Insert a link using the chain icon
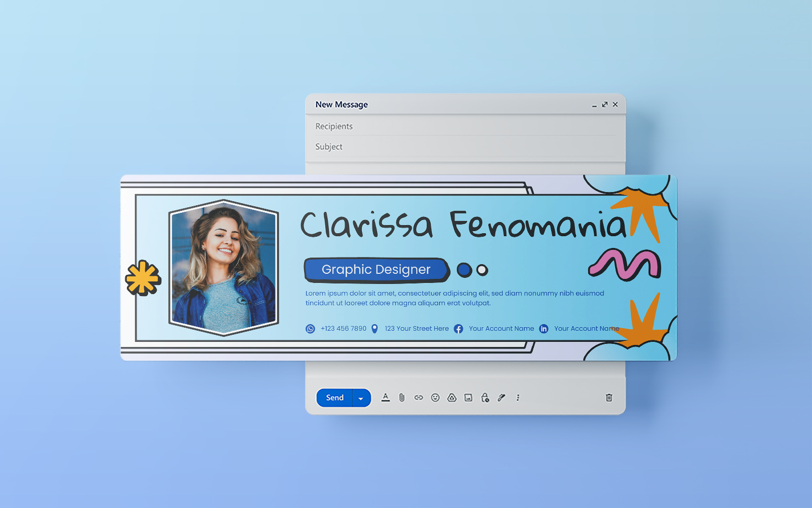This screenshot has width=812, height=508. 419,398
